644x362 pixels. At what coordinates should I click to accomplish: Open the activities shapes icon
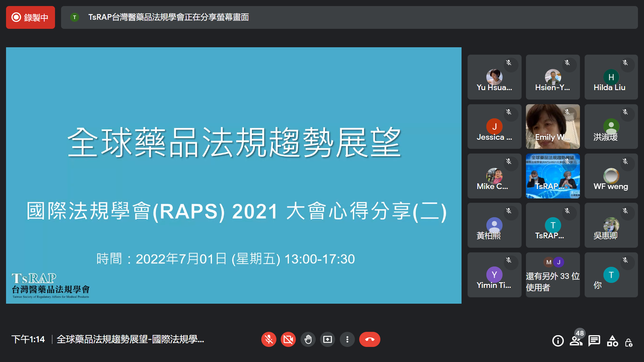612,341
